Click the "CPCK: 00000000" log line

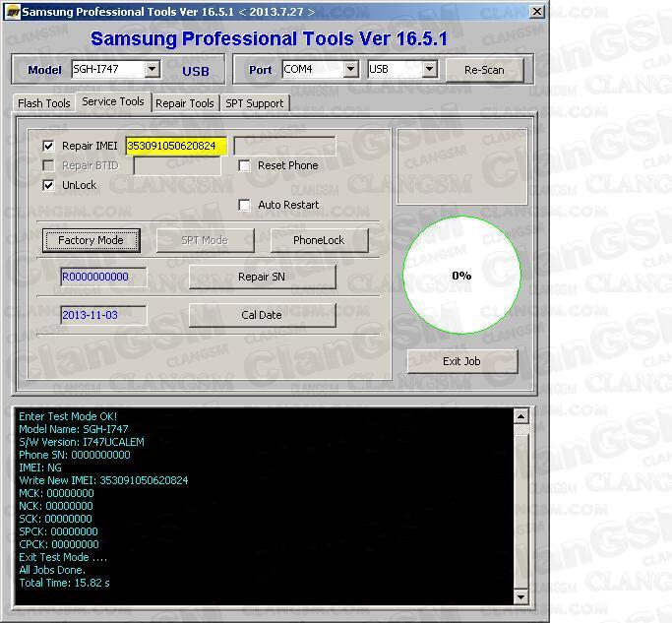(59, 544)
